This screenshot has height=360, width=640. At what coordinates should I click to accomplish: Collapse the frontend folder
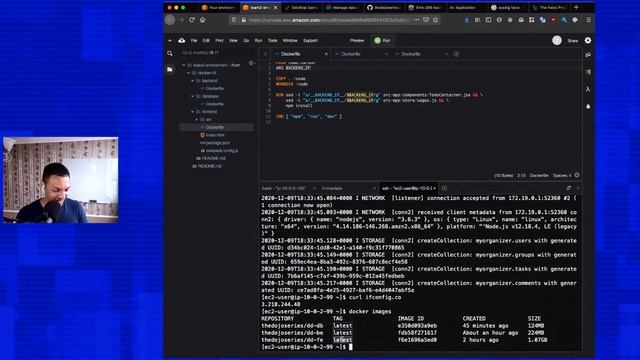pos(193,112)
